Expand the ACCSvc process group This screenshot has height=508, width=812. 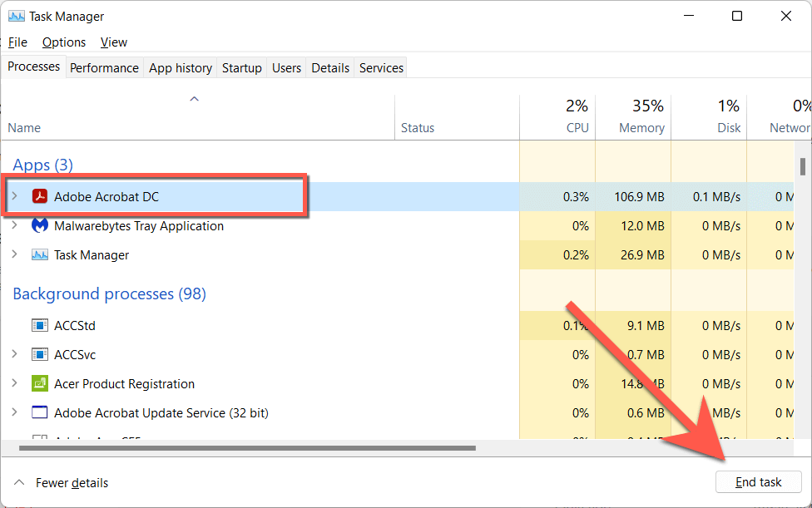click(x=14, y=354)
